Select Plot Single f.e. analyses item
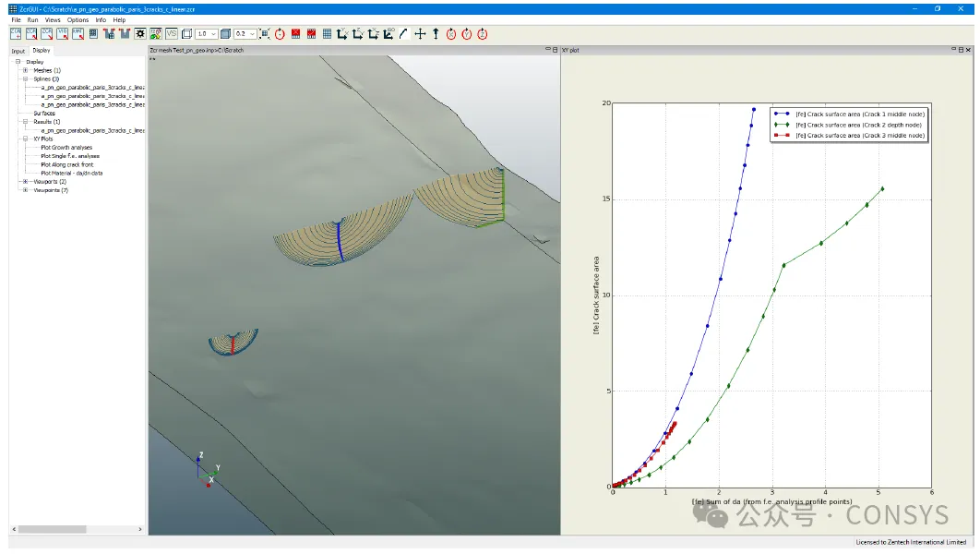Image resolution: width=980 pixels, height=554 pixels. (70, 156)
